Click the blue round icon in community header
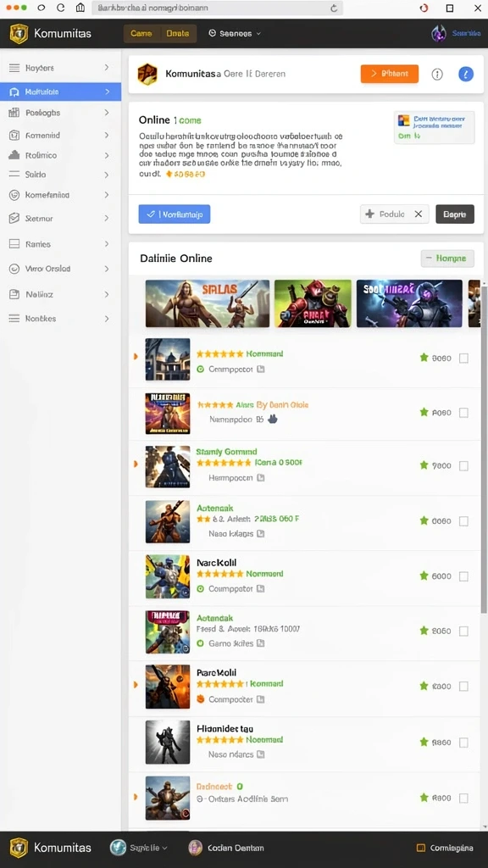The height and width of the screenshot is (868, 488). [x=466, y=75]
